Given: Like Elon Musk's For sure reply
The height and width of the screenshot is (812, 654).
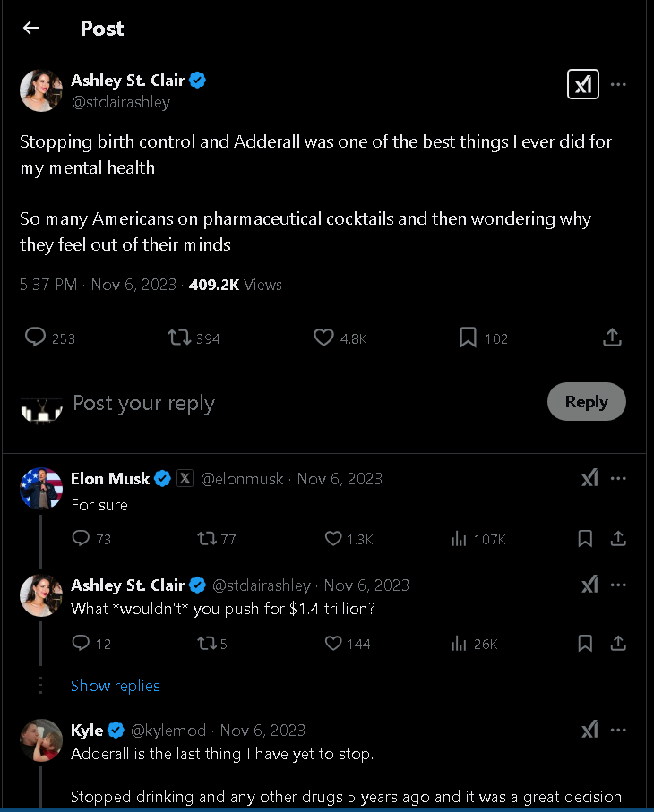Looking at the screenshot, I should 333,539.
